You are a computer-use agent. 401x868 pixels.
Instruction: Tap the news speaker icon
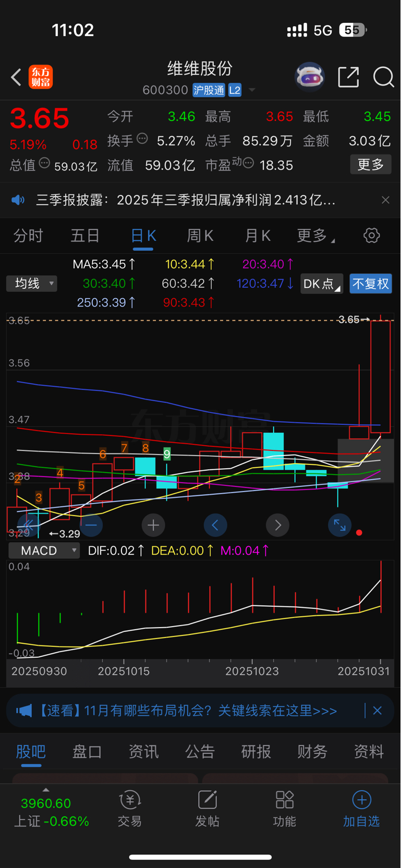pyautogui.click(x=18, y=200)
